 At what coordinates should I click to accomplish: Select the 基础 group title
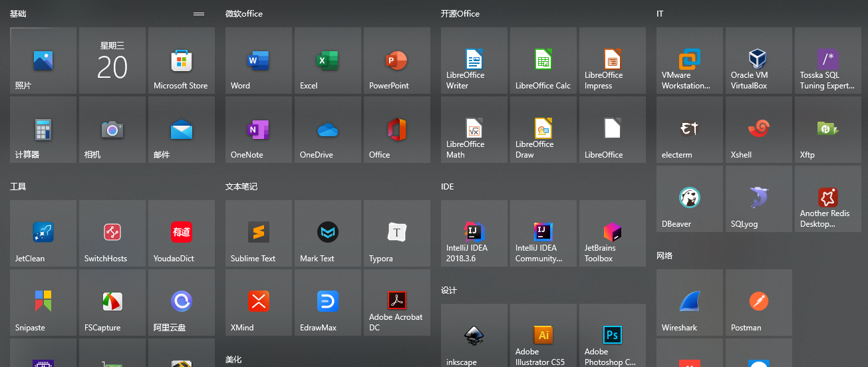point(18,14)
